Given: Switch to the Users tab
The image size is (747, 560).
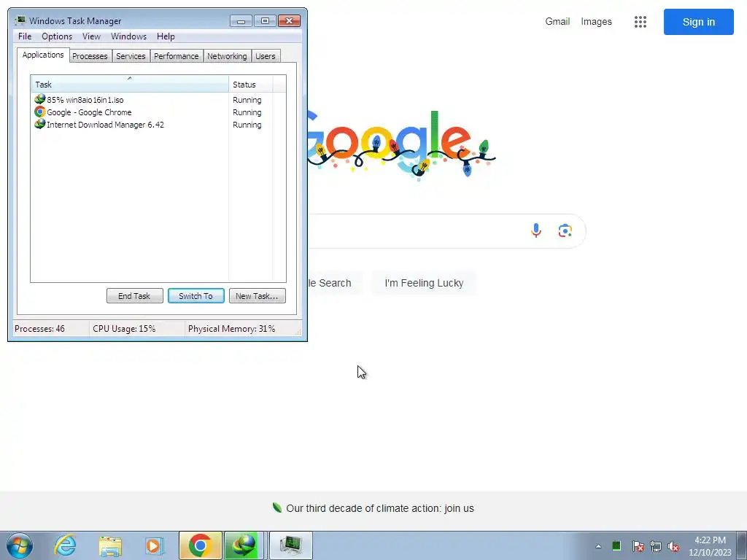Looking at the screenshot, I should [266, 56].
